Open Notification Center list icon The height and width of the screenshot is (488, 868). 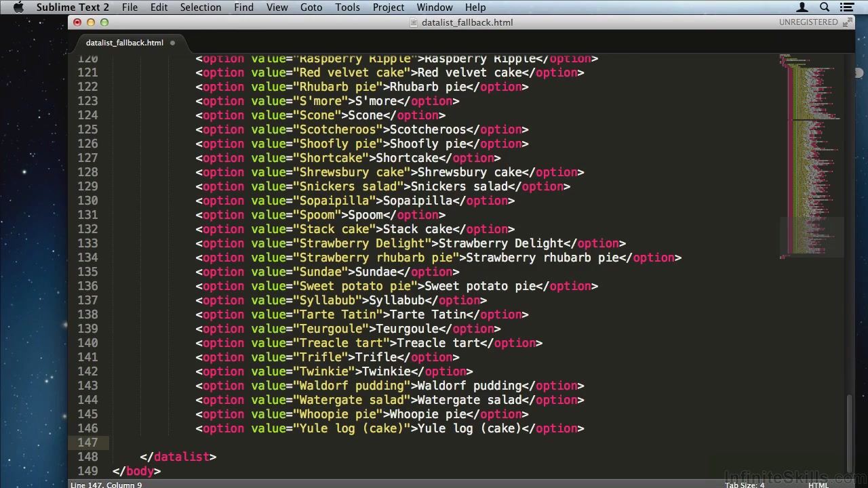click(x=847, y=7)
